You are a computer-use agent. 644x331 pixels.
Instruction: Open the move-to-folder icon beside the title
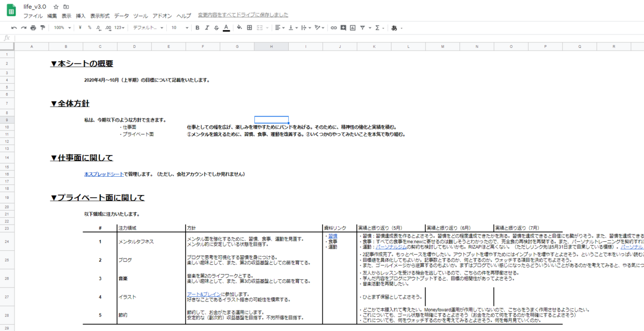coord(65,6)
